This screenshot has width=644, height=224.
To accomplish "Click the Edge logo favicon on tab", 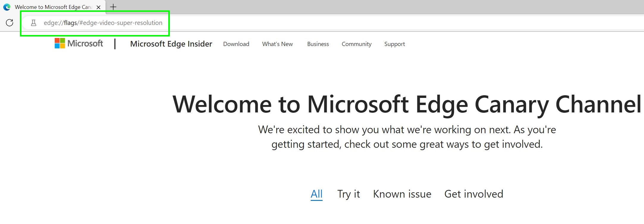I will [x=7, y=7].
